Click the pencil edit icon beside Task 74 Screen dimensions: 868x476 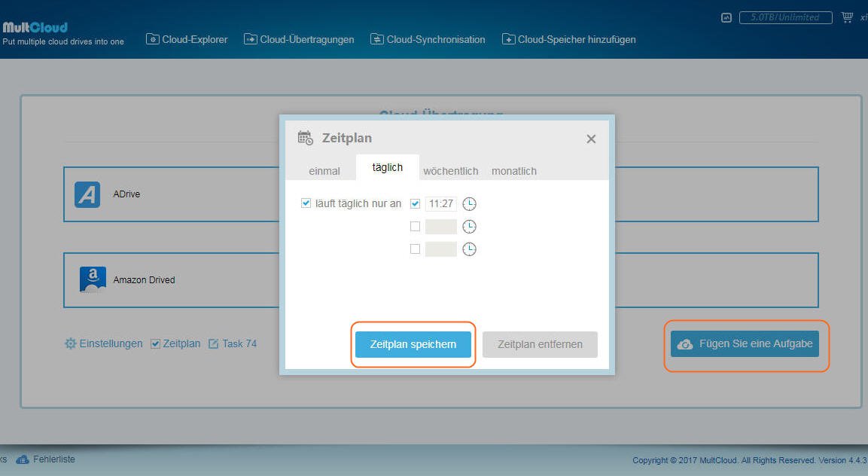[x=213, y=344]
